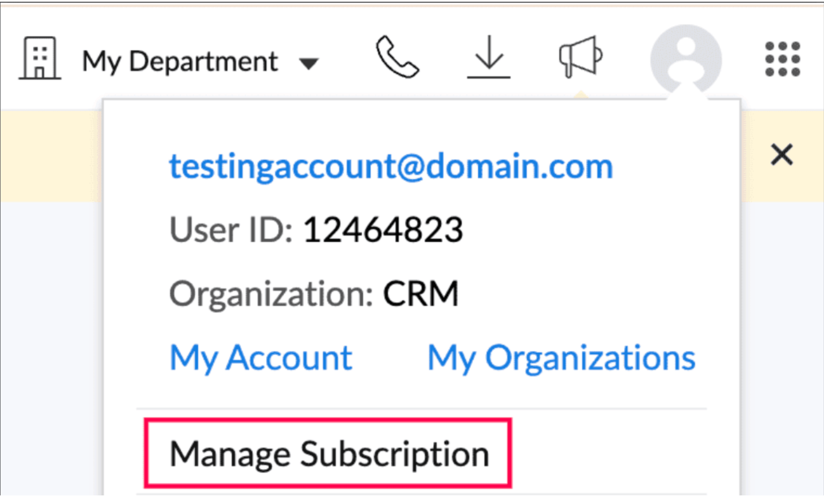Expand the My Department dropdown arrow
Viewport: 824px width, 504px height.
coord(309,63)
